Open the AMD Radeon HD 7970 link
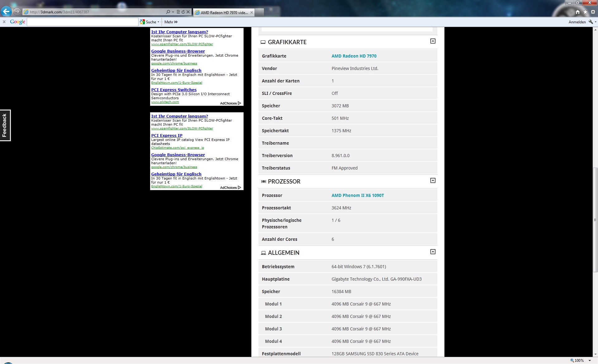 pyautogui.click(x=354, y=56)
